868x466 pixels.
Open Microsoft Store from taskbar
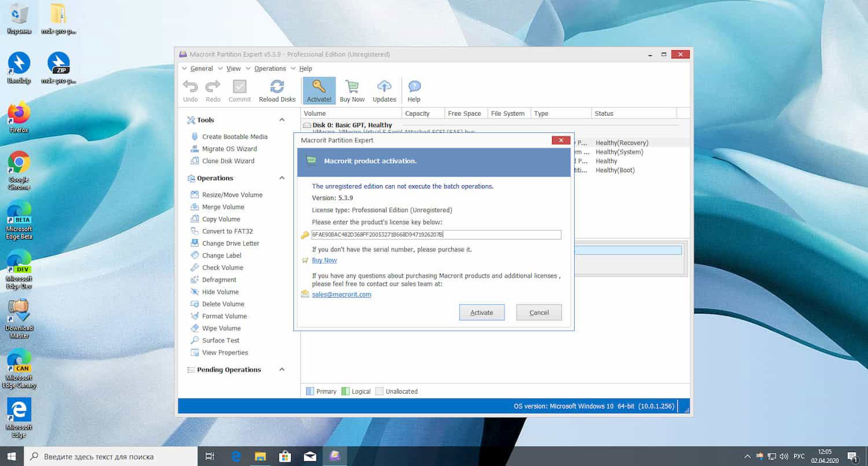click(x=285, y=456)
